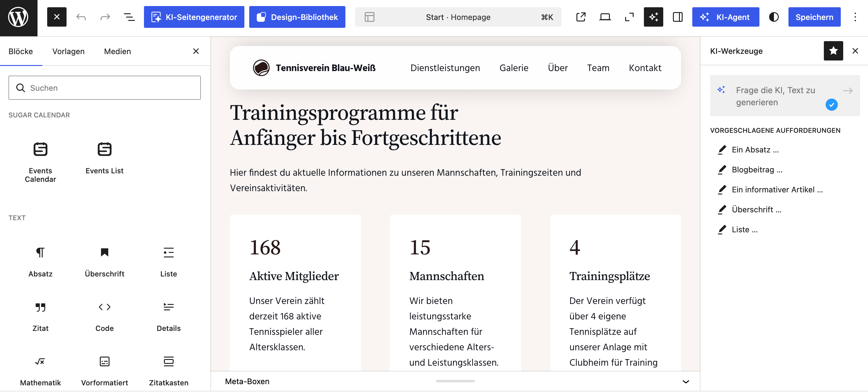Viewport: 868px width, 392px height.
Task: Close the block inserter toggle
Action: (x=57, y=17)
